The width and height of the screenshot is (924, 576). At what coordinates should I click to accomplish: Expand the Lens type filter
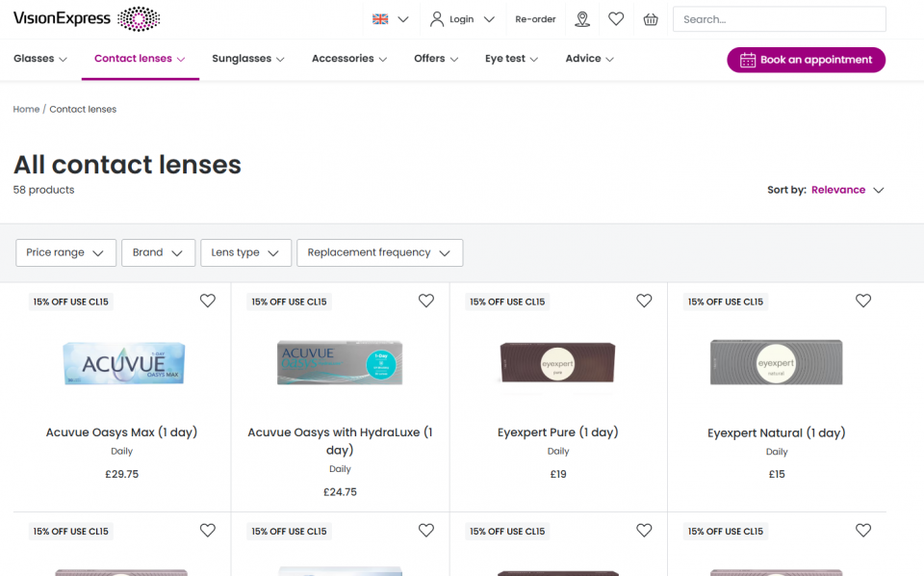(x=245, y=252)
